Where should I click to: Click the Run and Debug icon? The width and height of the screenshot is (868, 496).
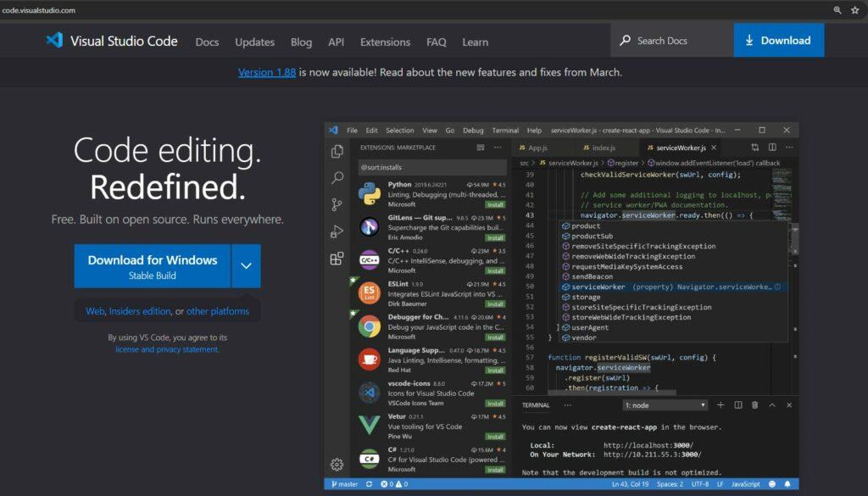click(337, 231)
